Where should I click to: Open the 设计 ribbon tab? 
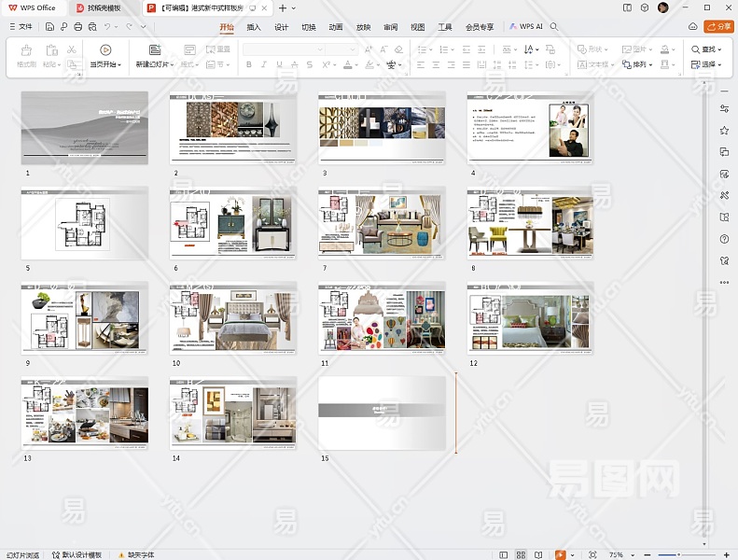point(281,27)
